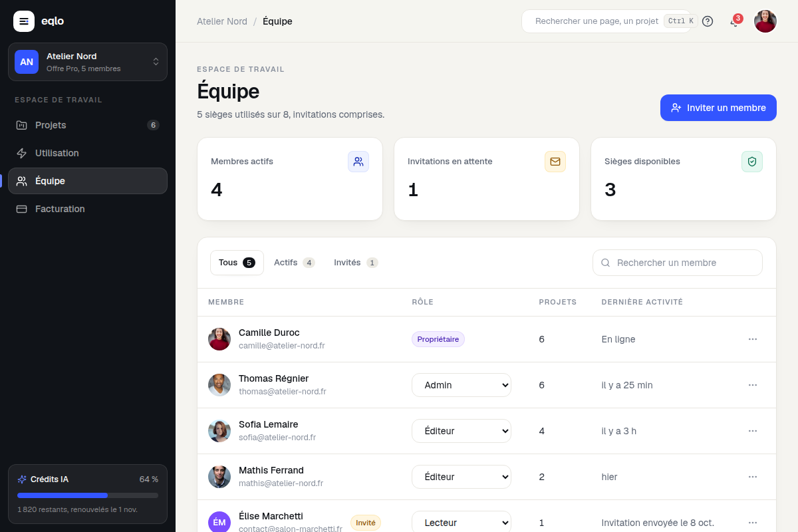The width and height of the screenshot is (798, 532).
Task: Click Inviter un membre button
Action: click(718, 108)
